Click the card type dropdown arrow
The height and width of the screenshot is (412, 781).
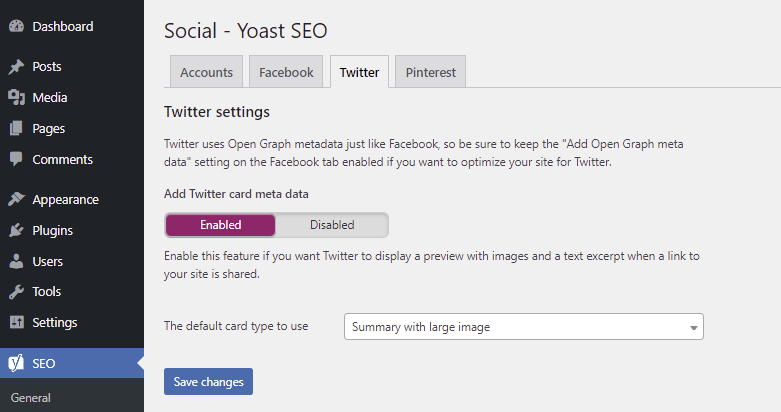[x=693, y=328]
